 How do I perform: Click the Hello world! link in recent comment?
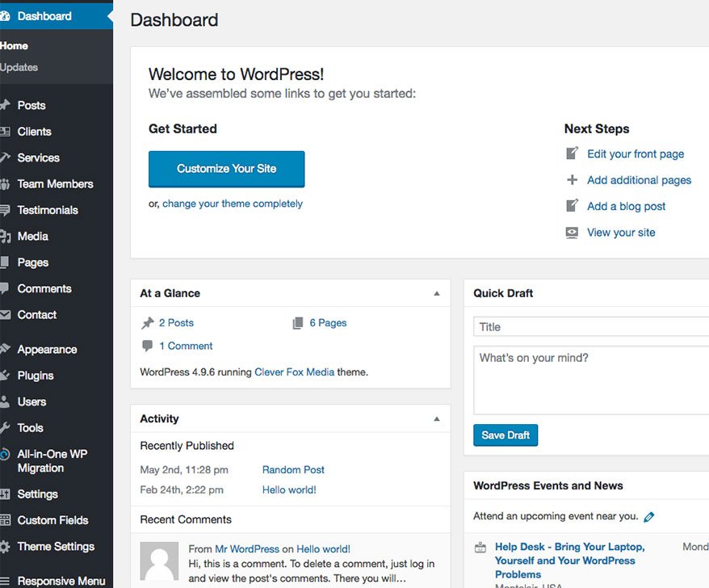pos(323,549)
